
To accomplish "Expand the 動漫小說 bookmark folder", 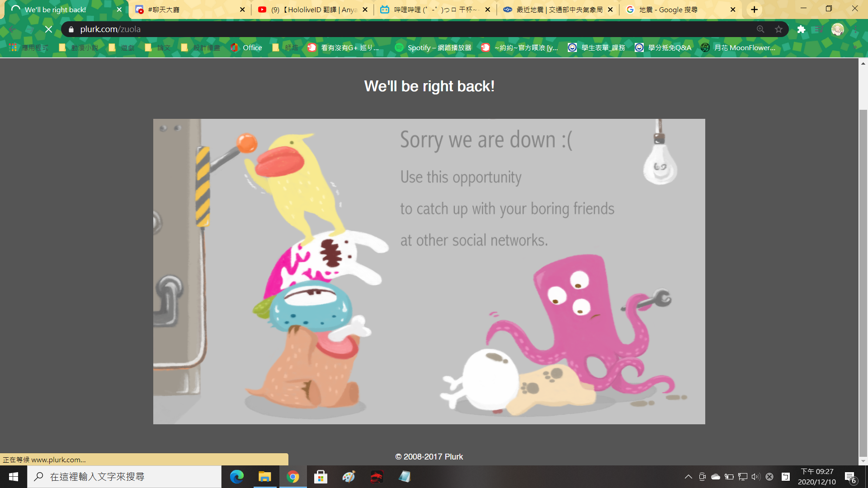I will click(x=78, y=47).
